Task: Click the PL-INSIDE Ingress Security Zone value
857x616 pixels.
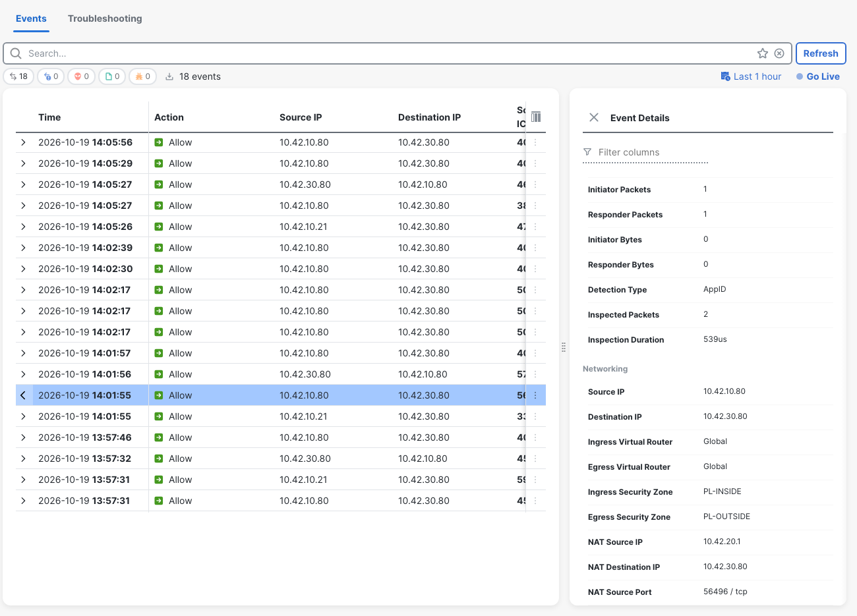Action: [x=723, y=491]
